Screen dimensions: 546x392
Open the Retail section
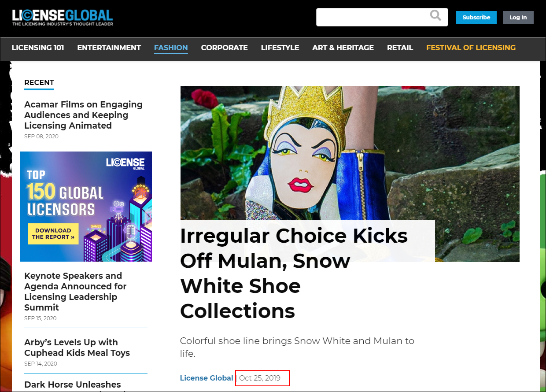[x=400, y=48]
